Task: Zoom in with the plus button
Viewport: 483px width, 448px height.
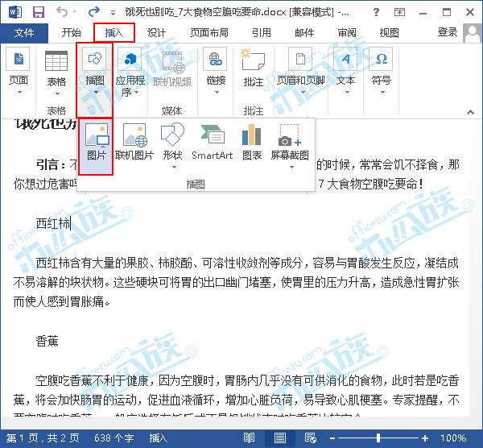Action: pyautogui.click(x=425, y=438)
